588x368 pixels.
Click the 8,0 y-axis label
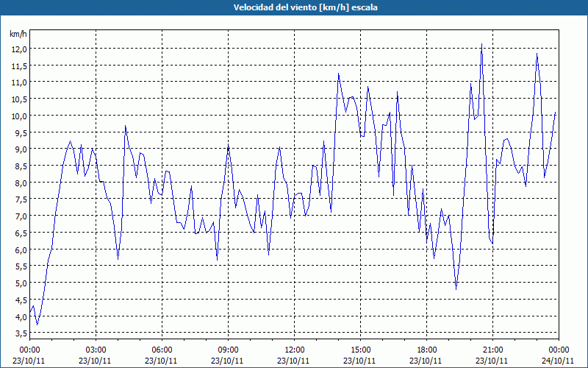point(21,183)
